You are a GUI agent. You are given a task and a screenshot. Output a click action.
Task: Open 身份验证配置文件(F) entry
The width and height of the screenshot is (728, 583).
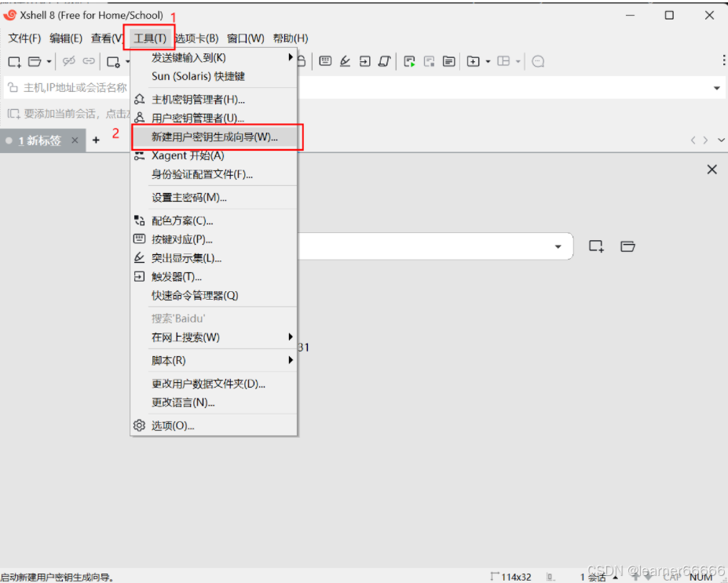214,174
